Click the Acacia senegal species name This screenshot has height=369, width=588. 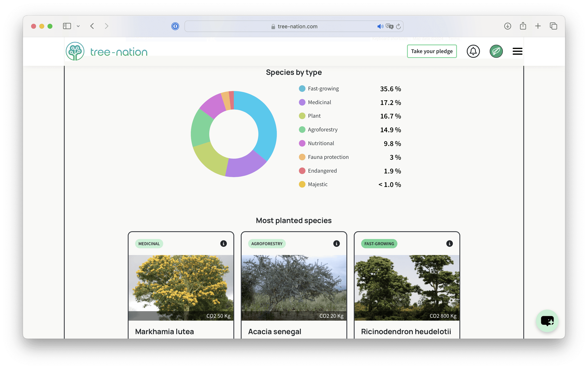click(275, 332)
